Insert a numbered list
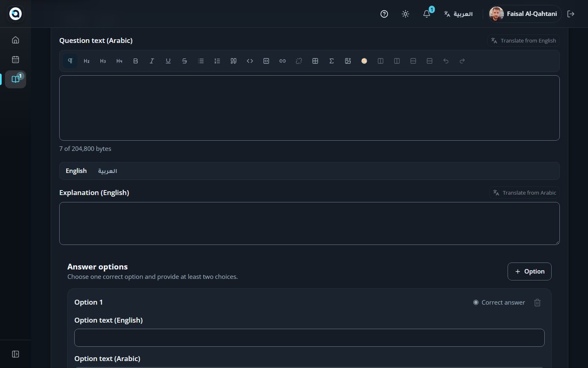588x368 pixels. [217, 61]
